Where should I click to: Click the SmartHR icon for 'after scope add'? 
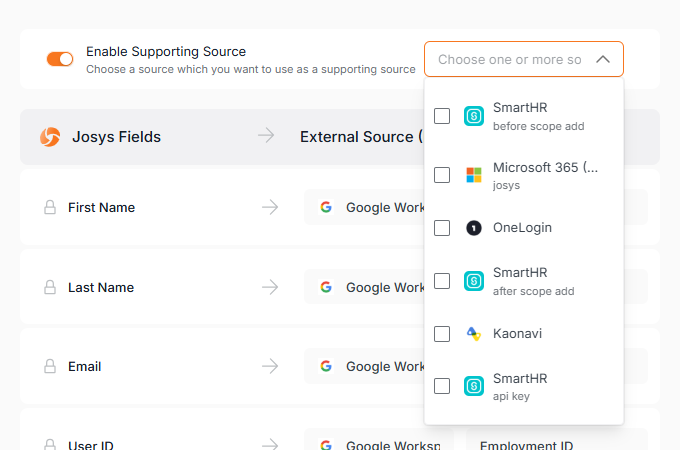pyautogui.click(x=474, y=281)
